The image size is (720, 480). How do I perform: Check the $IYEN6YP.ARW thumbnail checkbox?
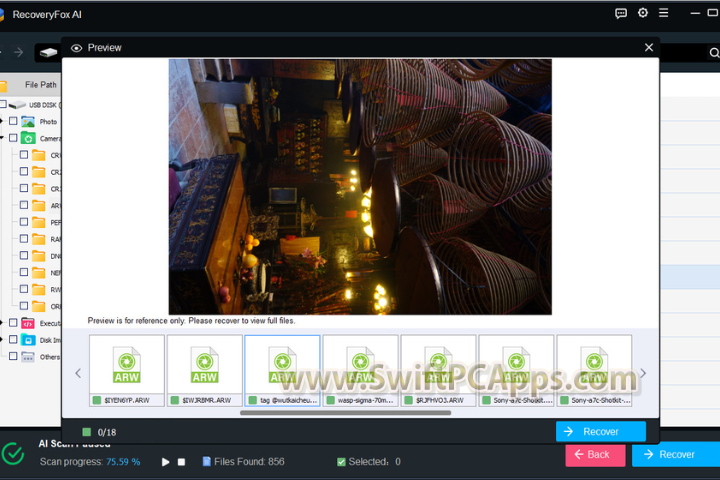(96, 400)
